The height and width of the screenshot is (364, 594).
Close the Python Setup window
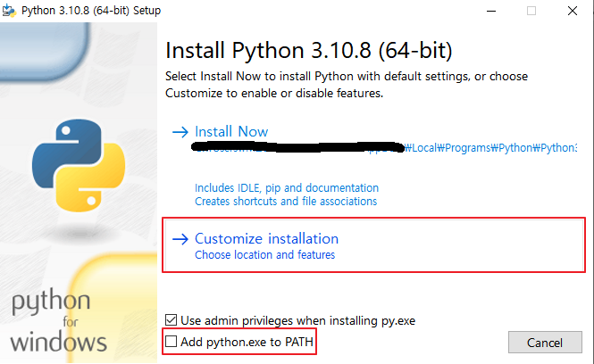pyautogui.click(x=573, y=11)
